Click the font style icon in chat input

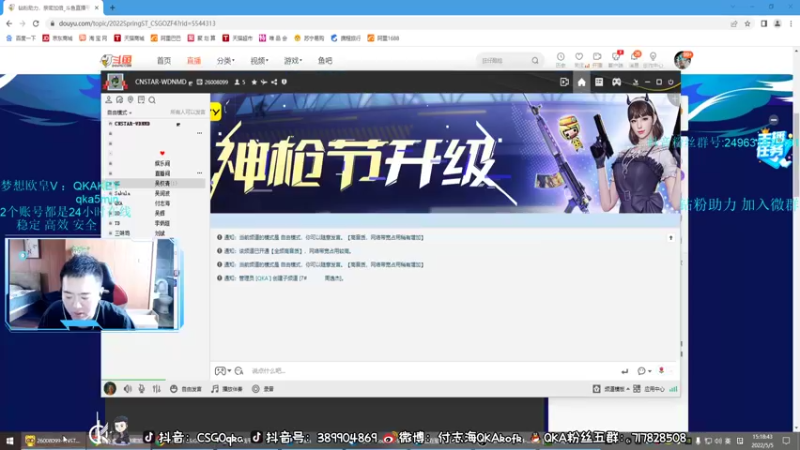coord(239,371)
